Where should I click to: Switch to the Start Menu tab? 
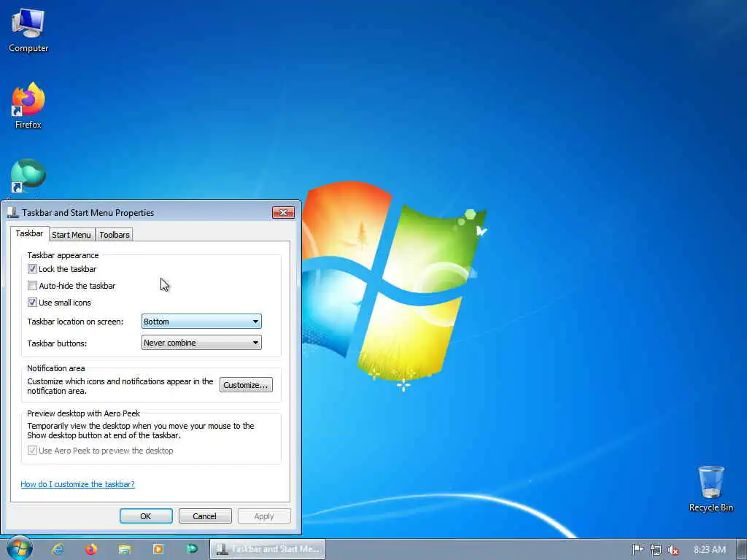click(71, 234)
